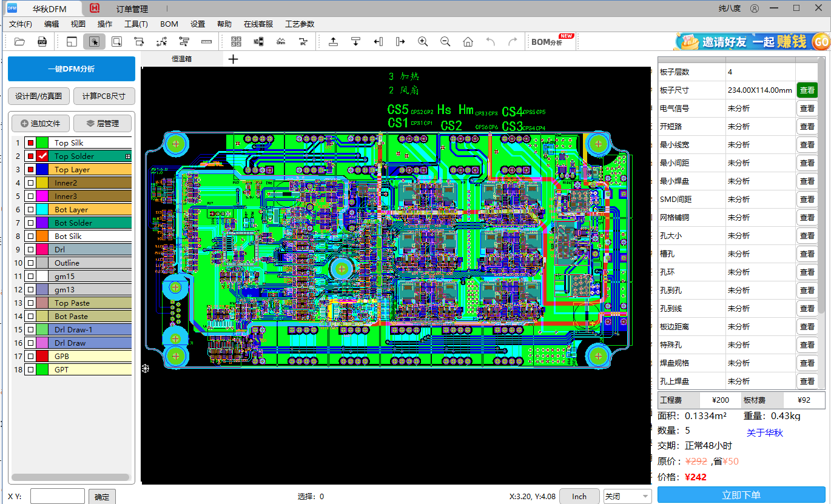This screenshot has width=831, height=504.
Task: Open the BOM menu
Action: pyautogui.click(x=169, y=24)
